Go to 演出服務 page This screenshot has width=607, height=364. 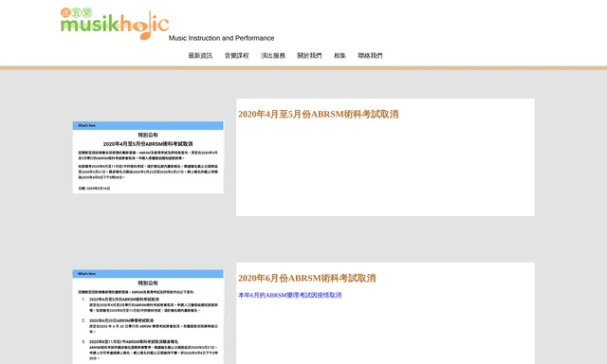click(273, 56)
